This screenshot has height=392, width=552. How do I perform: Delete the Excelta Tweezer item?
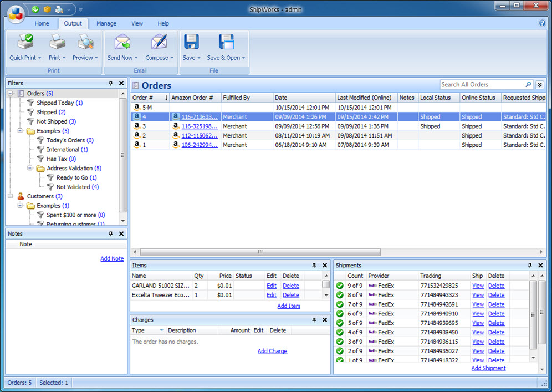point(291,295)
